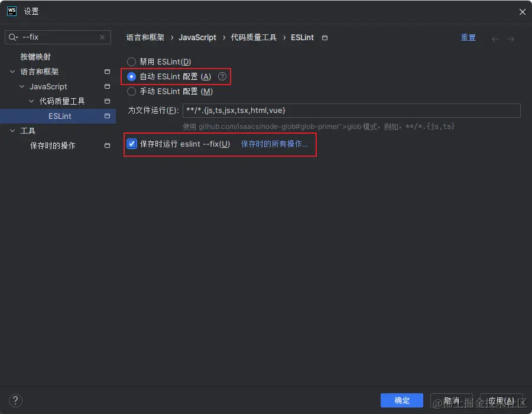
Task: Navigate forward with the right arrow
Action: pos(511,39)
